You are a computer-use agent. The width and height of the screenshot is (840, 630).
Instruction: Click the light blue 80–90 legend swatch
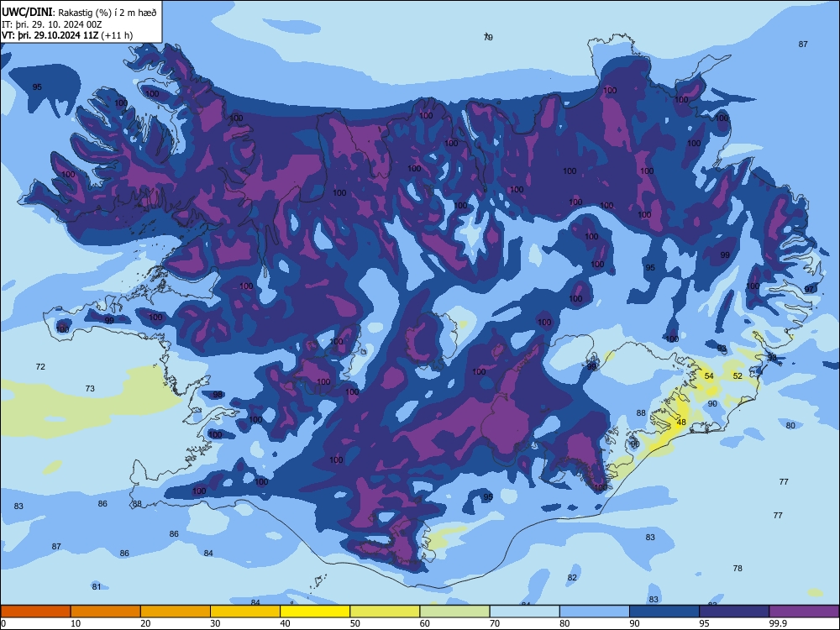[595, 612]
